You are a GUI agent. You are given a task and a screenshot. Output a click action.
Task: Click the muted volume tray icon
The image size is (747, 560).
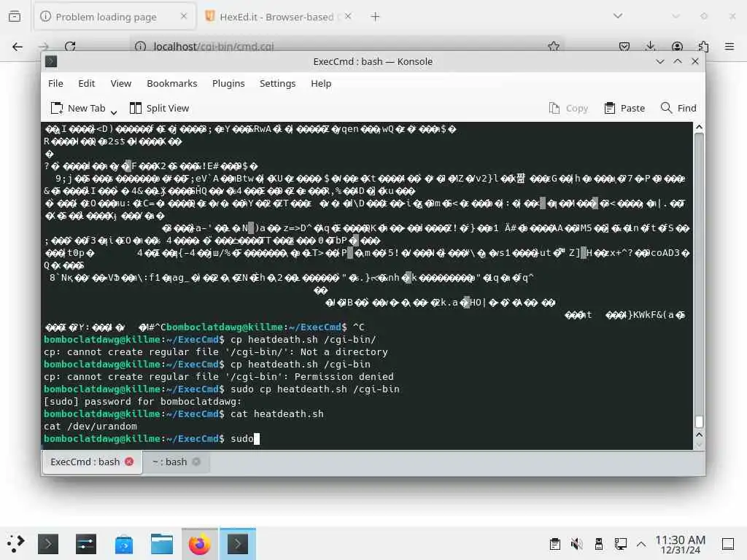[x=576, y=544]
